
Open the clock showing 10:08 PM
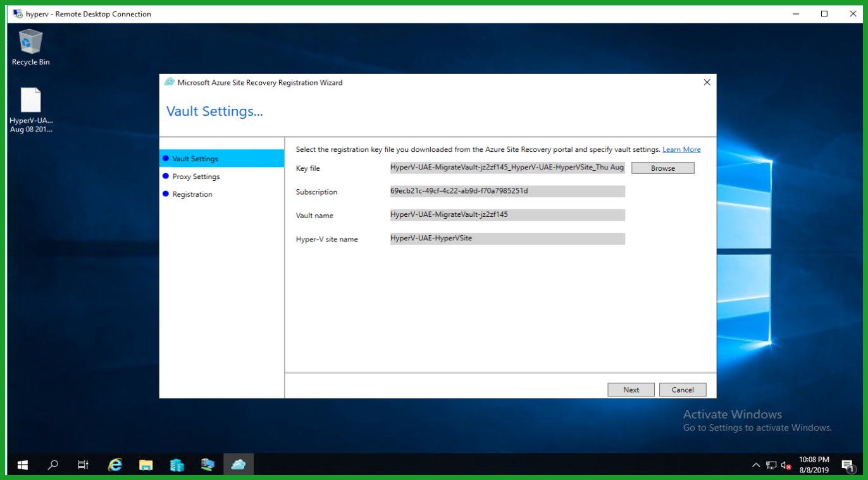[814, 465]
